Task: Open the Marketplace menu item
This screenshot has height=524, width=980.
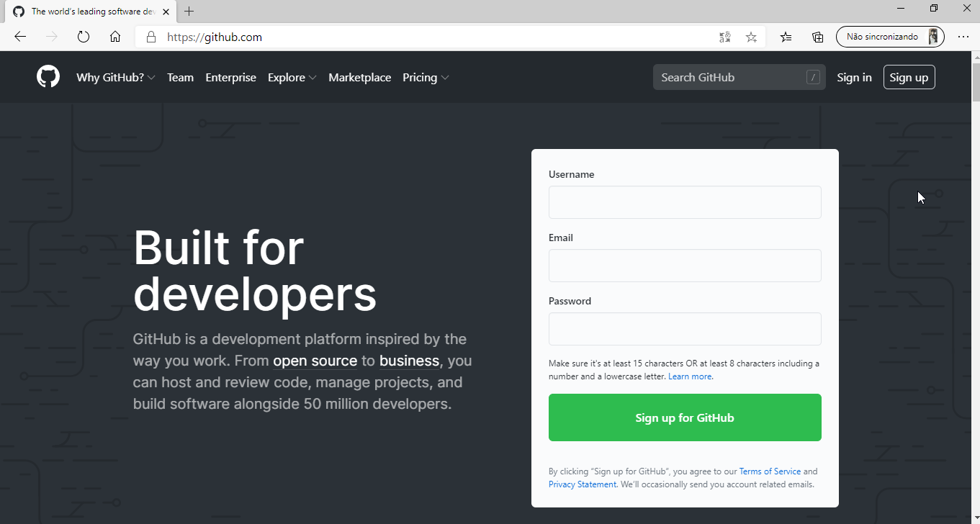Action: pyautogui.click(x=360, y=77)
